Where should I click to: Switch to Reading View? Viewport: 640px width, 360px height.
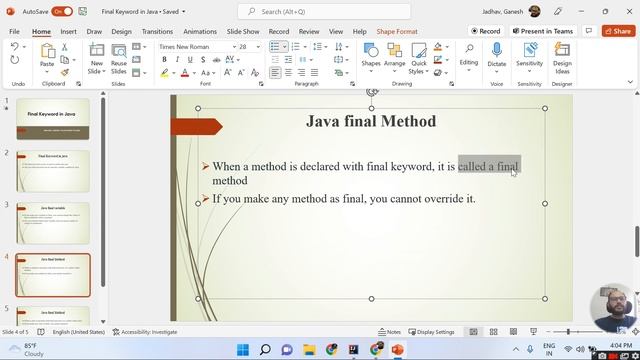[x=513, y=332]
